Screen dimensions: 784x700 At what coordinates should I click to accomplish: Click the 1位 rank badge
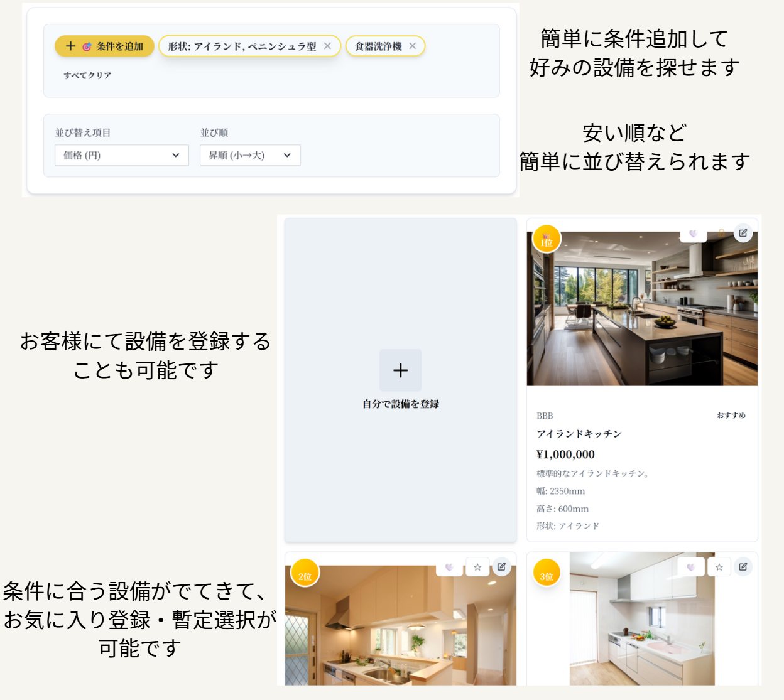point(546,239)
